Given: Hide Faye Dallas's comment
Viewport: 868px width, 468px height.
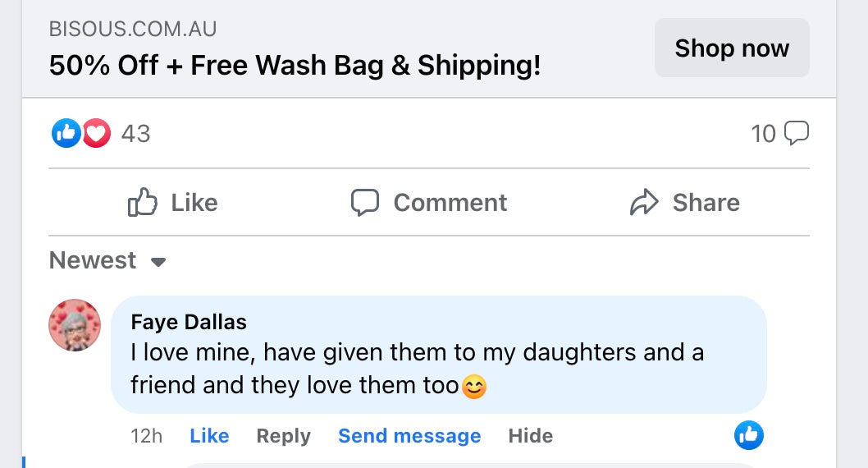Looking at the screenshot, I should tap(530, 436).
